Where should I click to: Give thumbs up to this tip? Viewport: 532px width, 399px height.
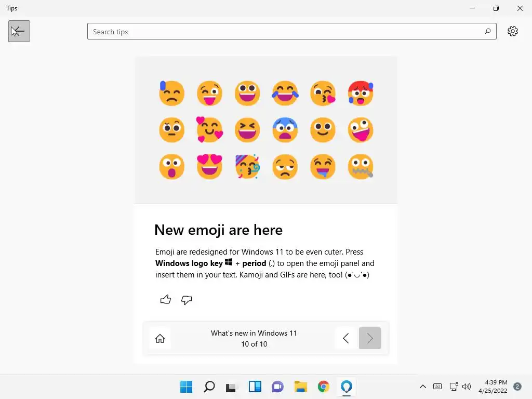point(166,299)
